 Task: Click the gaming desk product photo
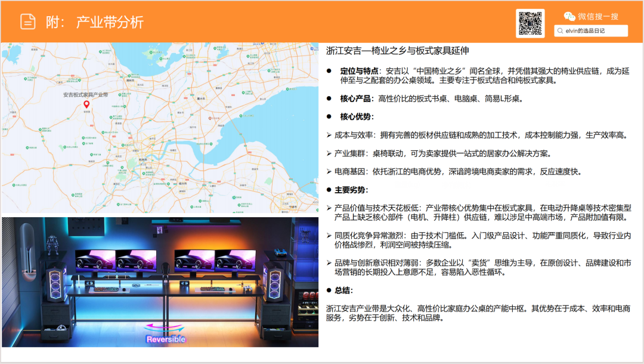point(160,281)
